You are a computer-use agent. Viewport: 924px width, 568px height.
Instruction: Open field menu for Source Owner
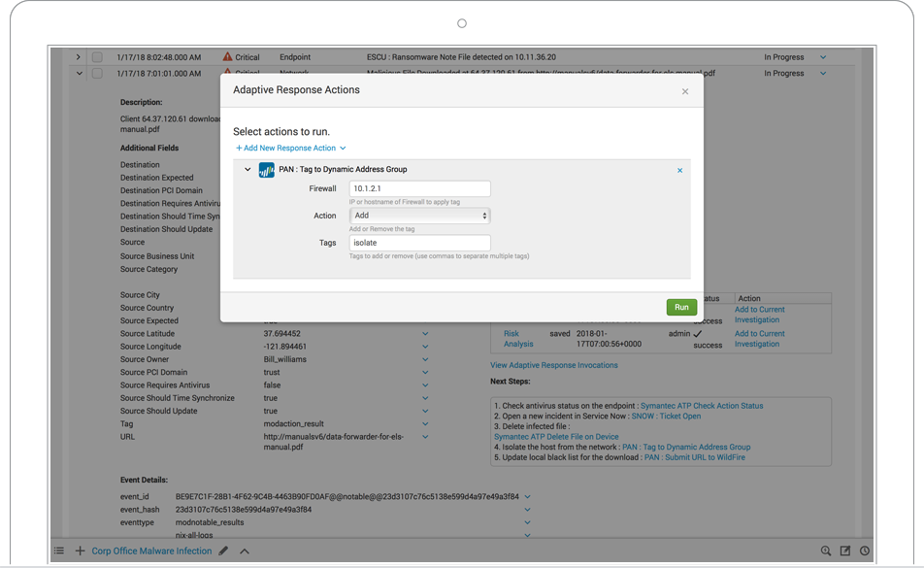(425, 359)
